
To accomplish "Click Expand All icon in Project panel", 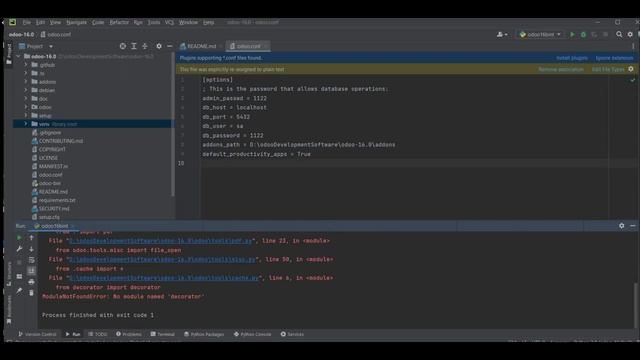I will [x=134, y=46].
